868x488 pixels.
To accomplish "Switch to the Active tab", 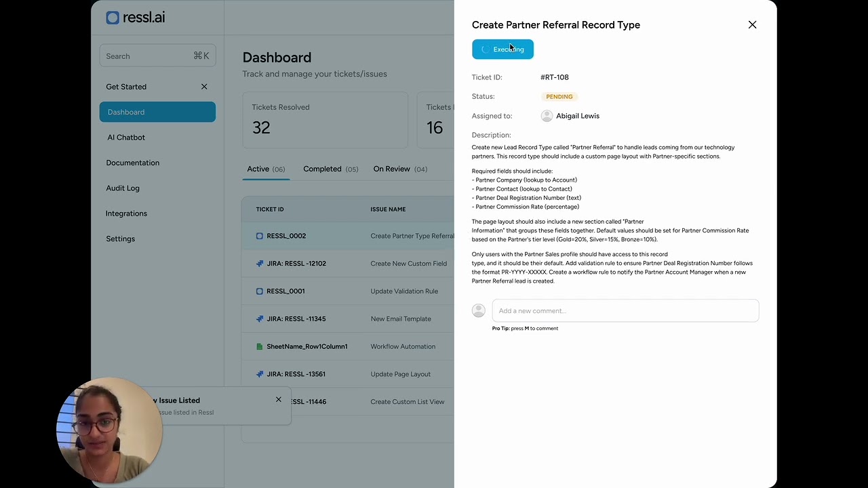I will point(266,169).
